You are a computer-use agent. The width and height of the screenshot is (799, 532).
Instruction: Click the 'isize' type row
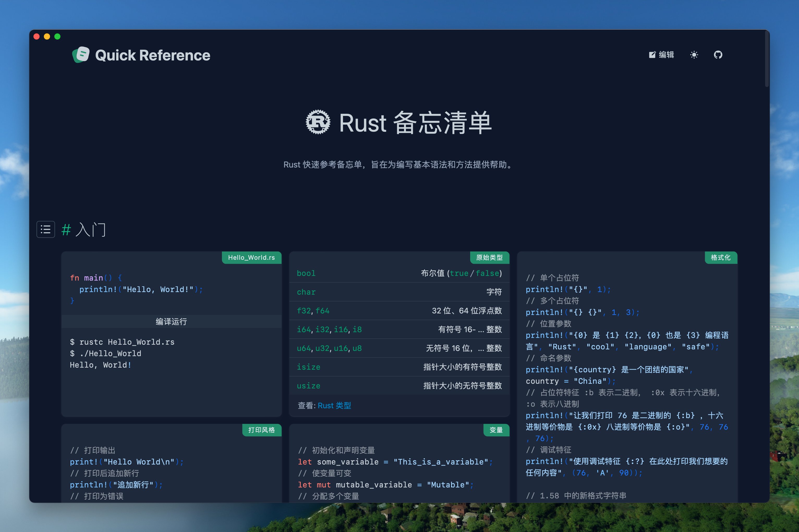pos(399,367)
